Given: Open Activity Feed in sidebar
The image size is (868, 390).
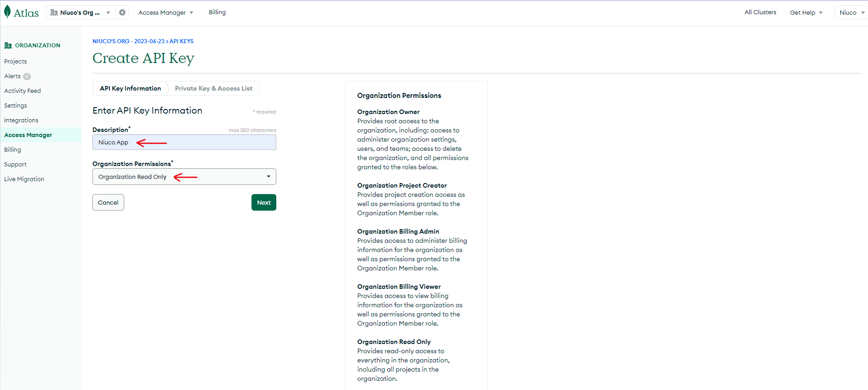Looking at the screenshot, I should click(x=23, y=91).
